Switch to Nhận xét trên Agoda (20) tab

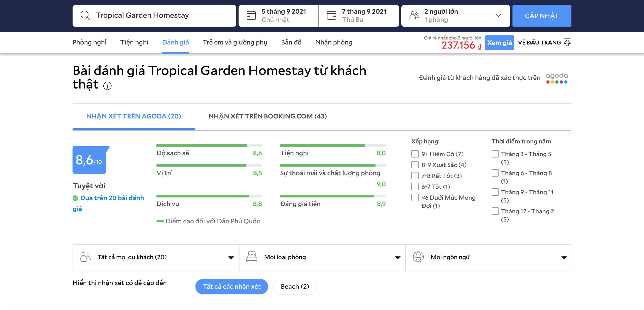coord(134,116)
